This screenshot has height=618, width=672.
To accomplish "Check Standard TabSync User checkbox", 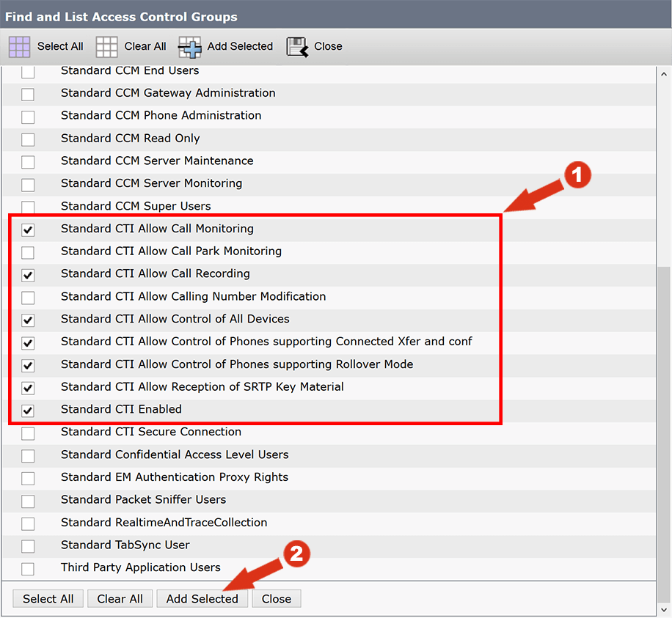I will (28, 546).
